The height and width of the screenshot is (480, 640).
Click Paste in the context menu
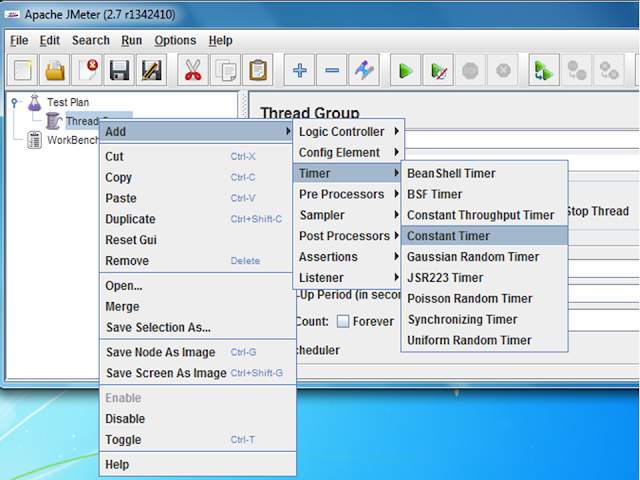(x=198, y=198)
